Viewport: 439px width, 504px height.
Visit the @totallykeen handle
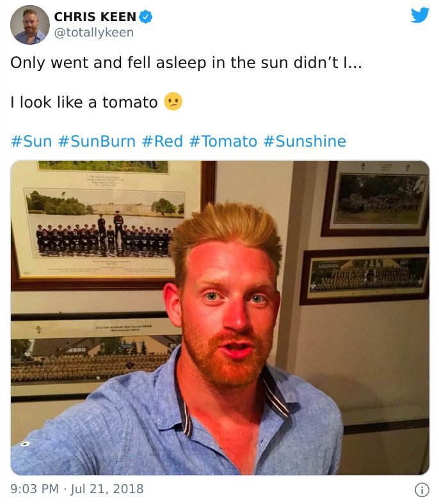pyautogui.click(x=94, y=33)
